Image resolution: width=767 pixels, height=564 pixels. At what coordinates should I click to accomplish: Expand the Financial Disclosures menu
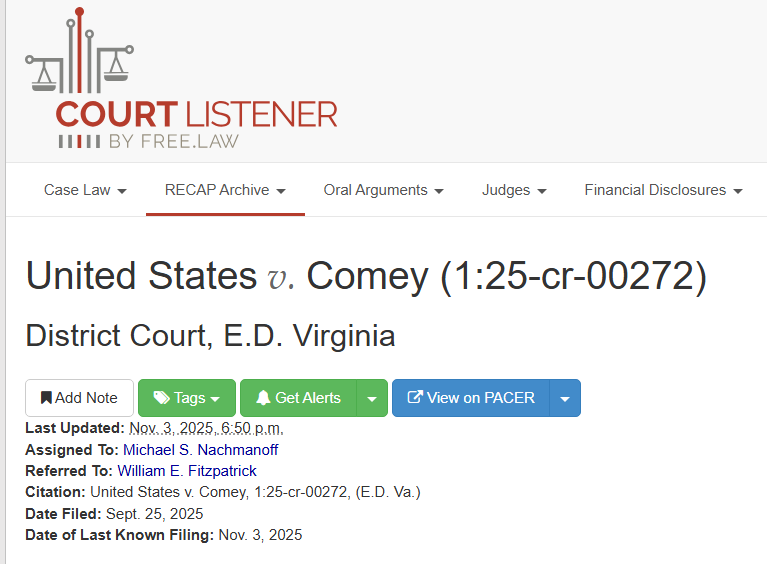663,190
